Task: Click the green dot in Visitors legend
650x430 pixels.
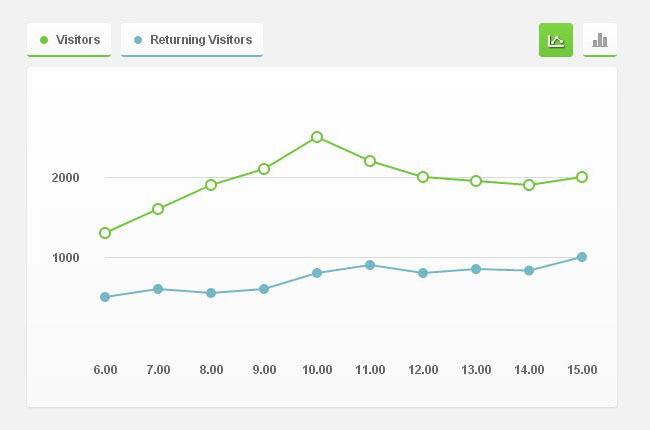Action: click(44, 40)
